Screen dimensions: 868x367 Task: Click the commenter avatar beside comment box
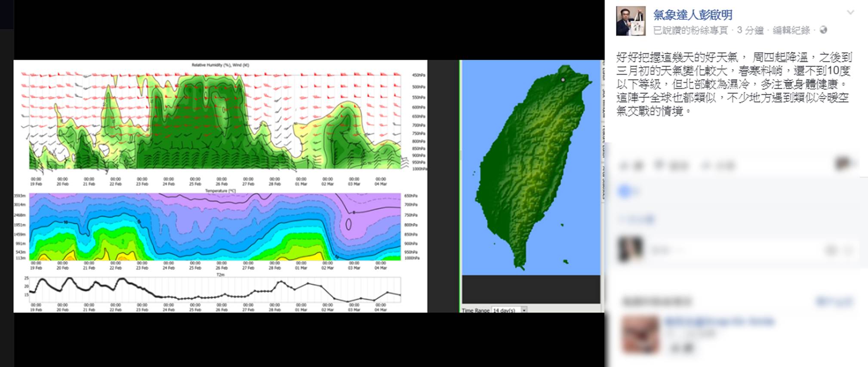click(x=630, y=249)
